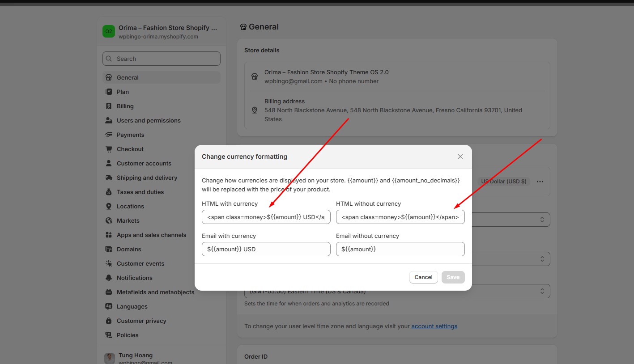The width and height of the screenshot is (634, 364).
Task: Close the Change currency formatting dialog
Action: coord(460,157)
